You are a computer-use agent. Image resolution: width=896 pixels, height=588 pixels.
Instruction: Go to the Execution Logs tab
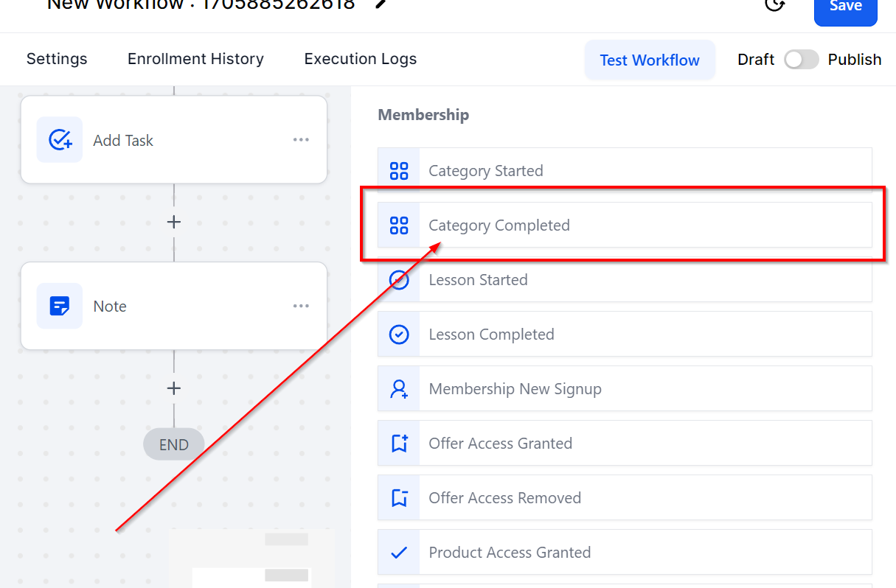(361, 59)
